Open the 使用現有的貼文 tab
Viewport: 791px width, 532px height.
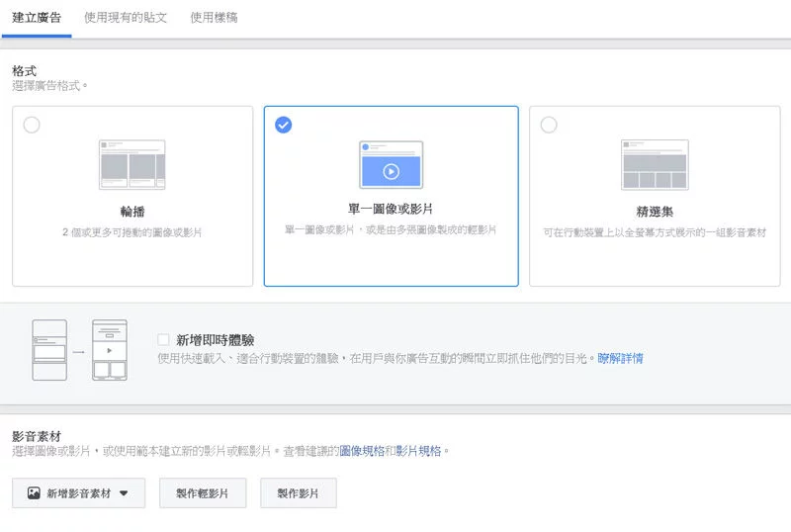pyautogui.click(x=126, y=18)
